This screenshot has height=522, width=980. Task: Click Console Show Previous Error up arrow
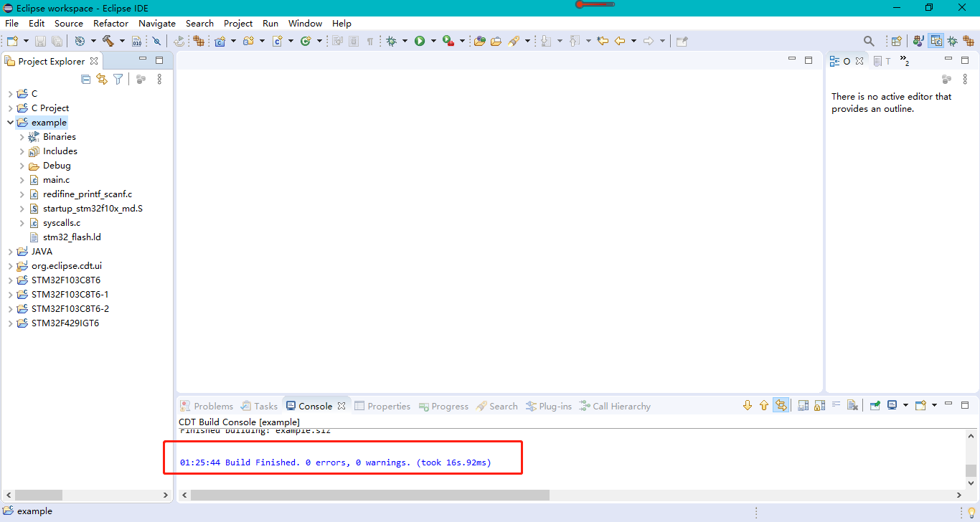764,405
